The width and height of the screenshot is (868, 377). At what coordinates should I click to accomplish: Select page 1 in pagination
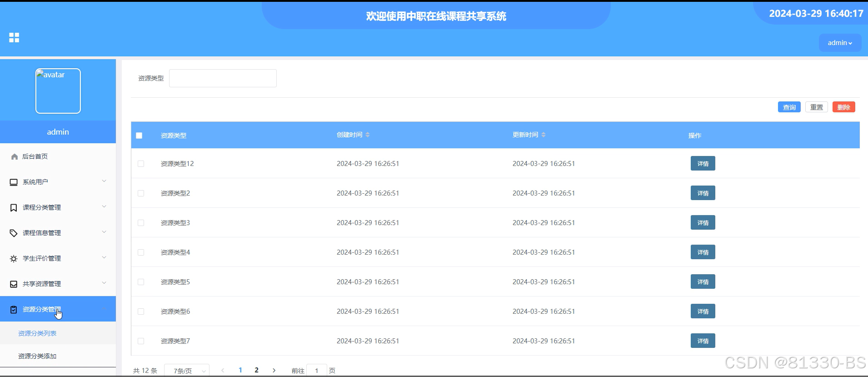[240, 370]
